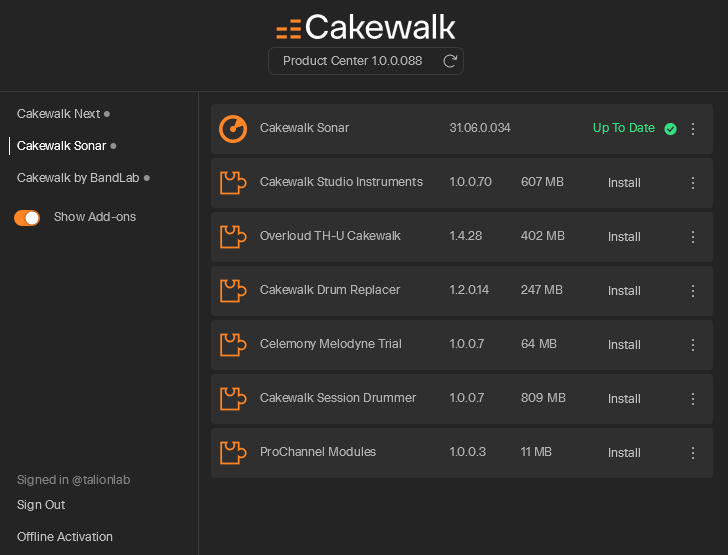
Task: Click the Cakewalk Drum Replacer name
Action: pos(330,290)
